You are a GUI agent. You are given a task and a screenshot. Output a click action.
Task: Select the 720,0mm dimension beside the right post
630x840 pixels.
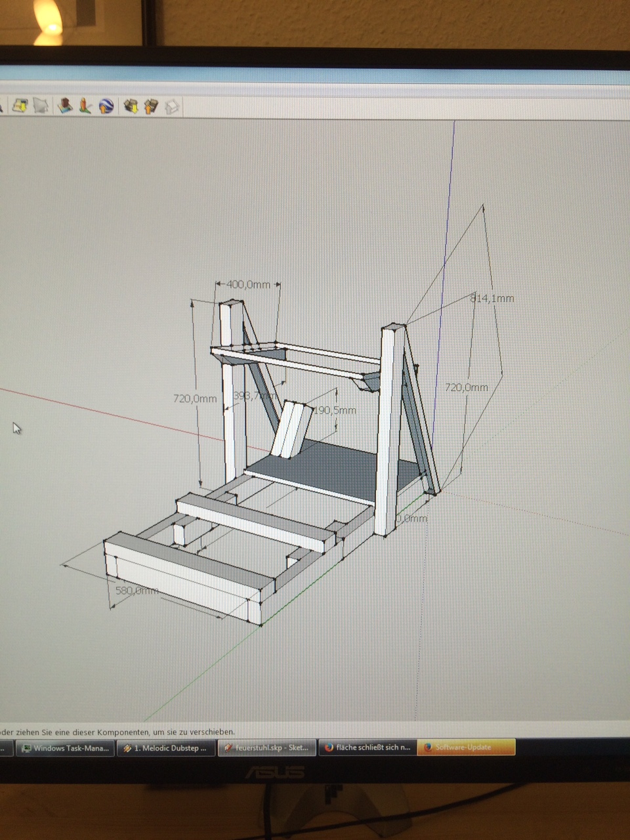click(467, 387)
